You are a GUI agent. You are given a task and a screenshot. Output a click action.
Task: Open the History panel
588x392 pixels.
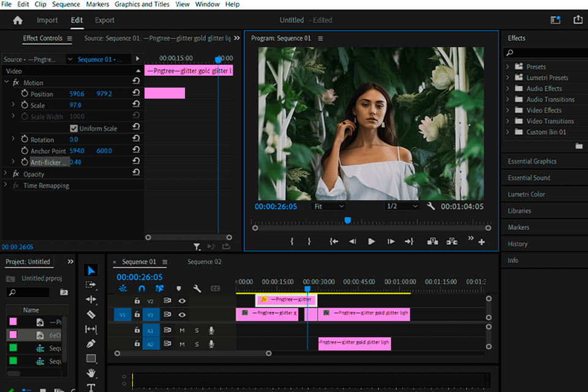tap(518, 244)
